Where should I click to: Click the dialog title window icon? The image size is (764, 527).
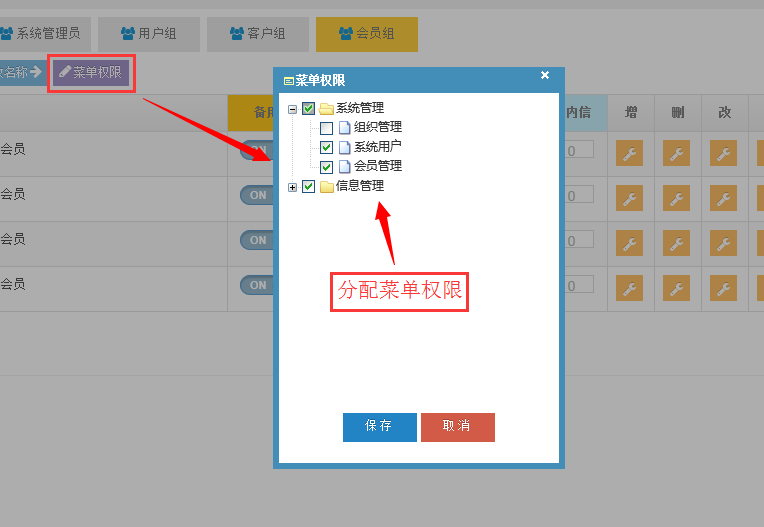288,81
